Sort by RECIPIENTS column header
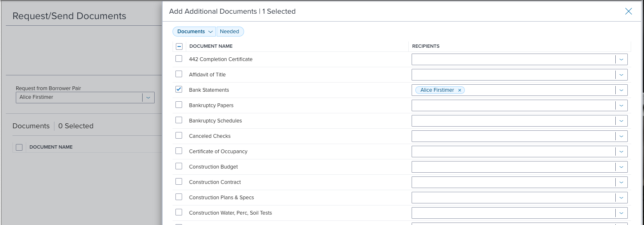 pyautogui.click(x=426, y=46)
